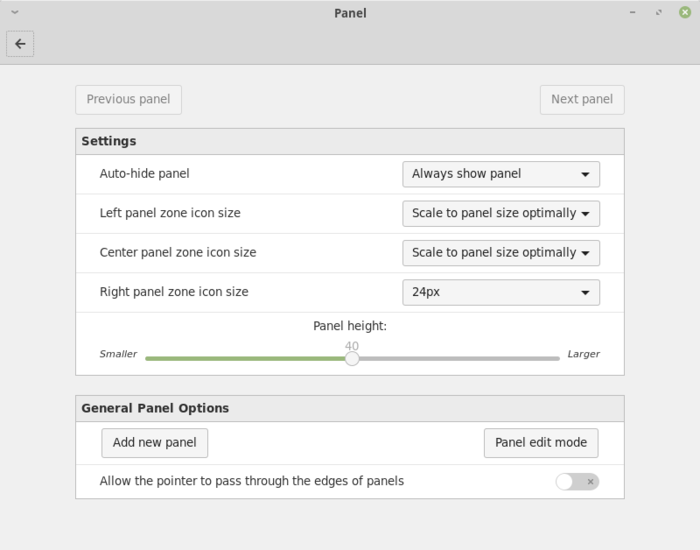Click the Auto-hide panel label
The image size is (700, 550).
point(144,174)
